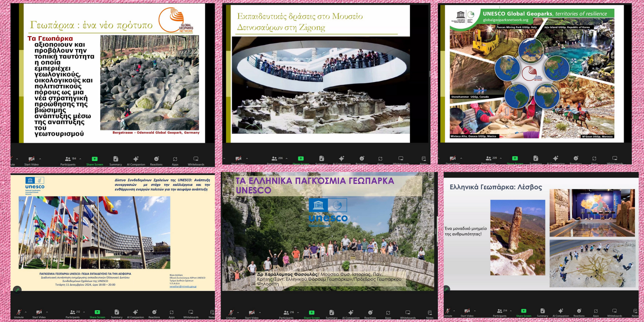Click the petrified tree trunk photo

tap(518, 237)
